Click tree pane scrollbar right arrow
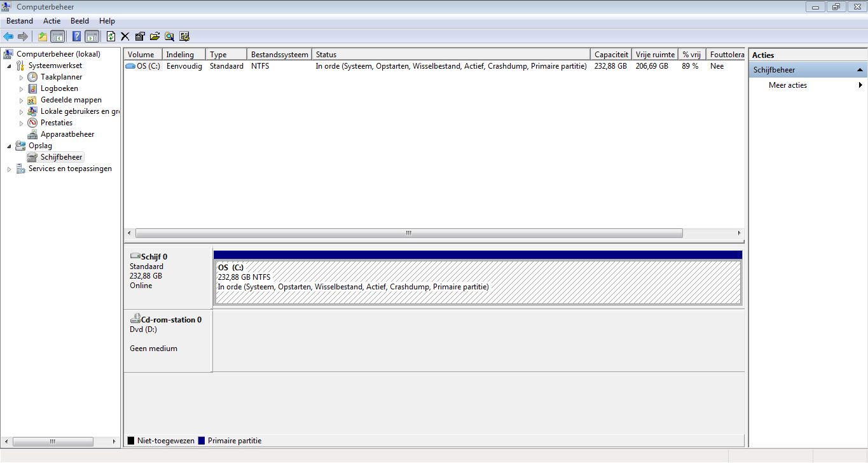 [x=114, y=441]
